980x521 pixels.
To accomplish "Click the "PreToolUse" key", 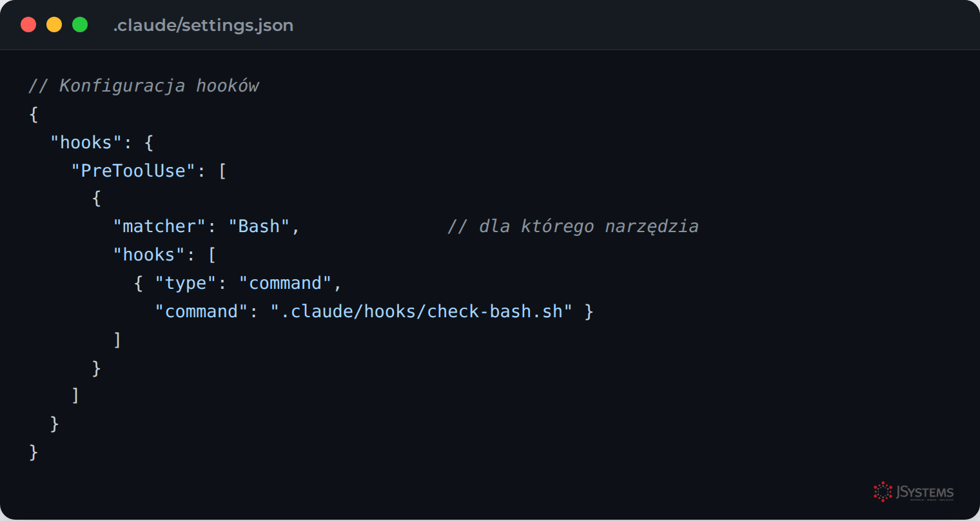I will 133,171.
